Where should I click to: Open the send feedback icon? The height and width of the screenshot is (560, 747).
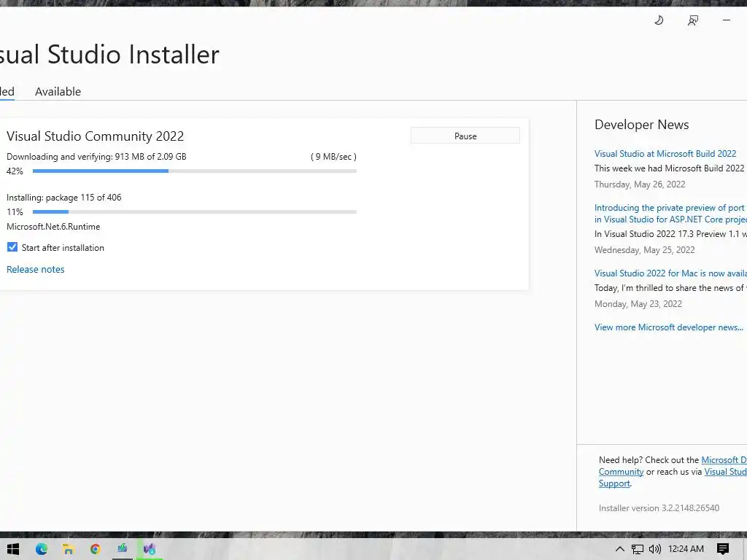tap(693, 20)
